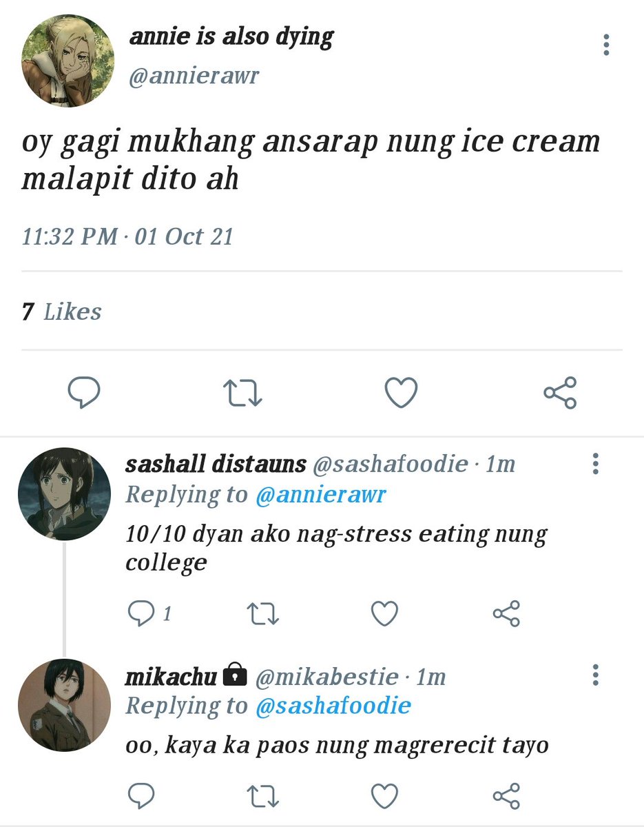Viewport: 644px width, 827px height.
Task: Open @sashafoodie mention link in mikachu's reply
Action: [x=333, y=706]
